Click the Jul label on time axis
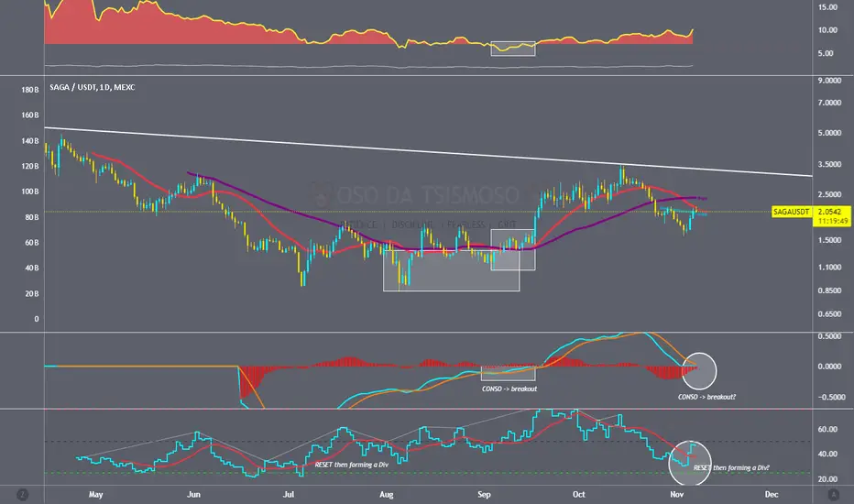This screenshot has width=854, height=504. pyautogui.click(x=288, y=495)
